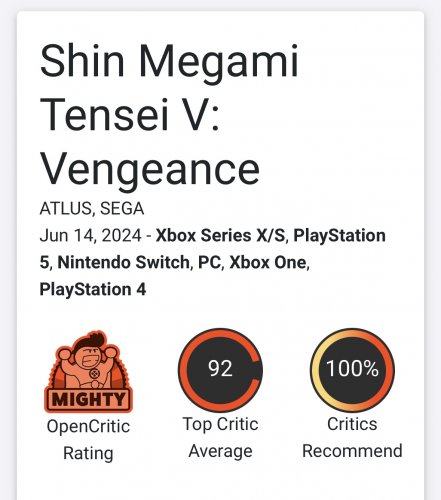Click the Mighty Man badge icon
441x500 pixels.
(x=88, y=372)
